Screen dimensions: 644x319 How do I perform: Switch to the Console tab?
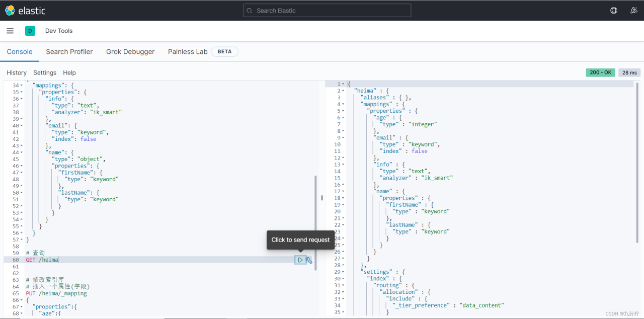pyautogui.click(x=20, y=52)
